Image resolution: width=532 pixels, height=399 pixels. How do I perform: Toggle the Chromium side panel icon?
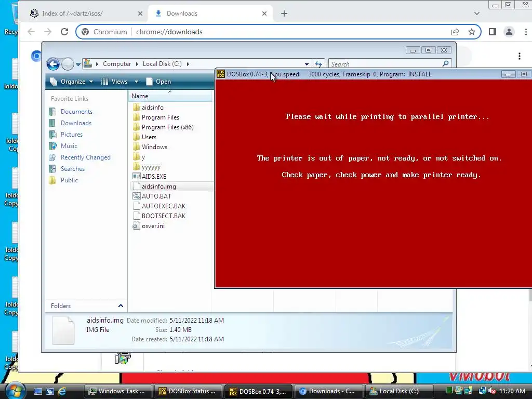[x=493, y=32]
